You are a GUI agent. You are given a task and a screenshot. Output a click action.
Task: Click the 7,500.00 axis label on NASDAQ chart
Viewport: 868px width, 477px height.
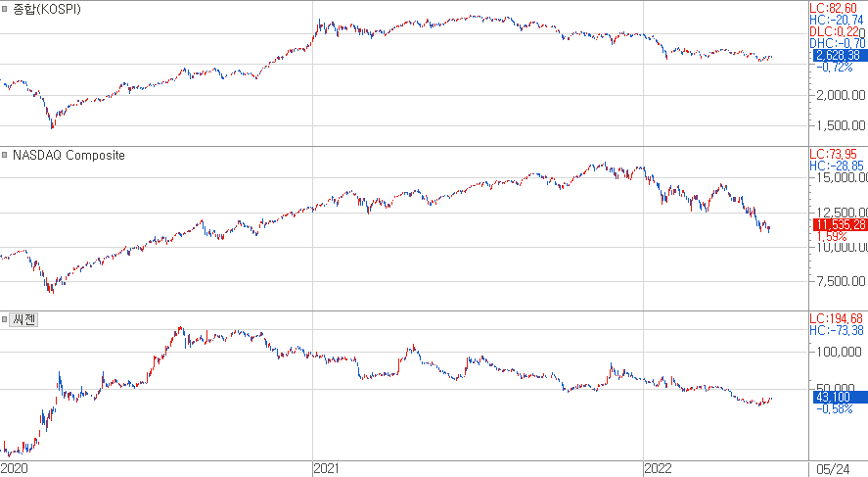tap(841, 281)
